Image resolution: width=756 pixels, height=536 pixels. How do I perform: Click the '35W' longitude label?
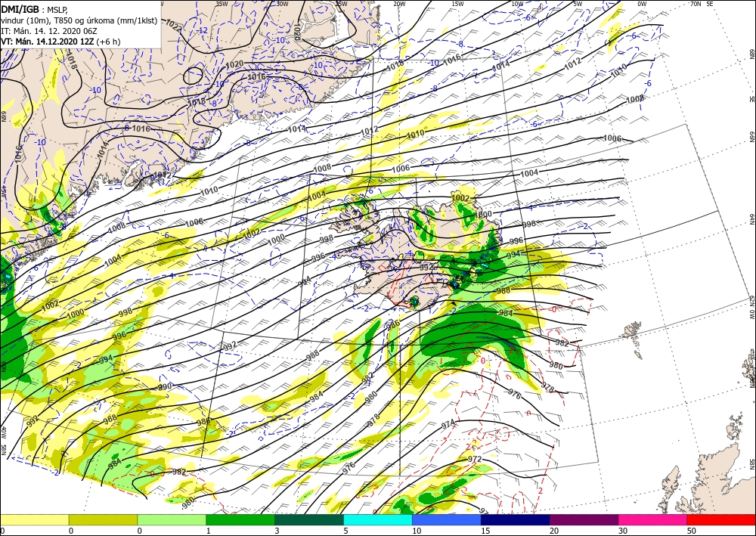pyautogui.click(x=222, y=4)
